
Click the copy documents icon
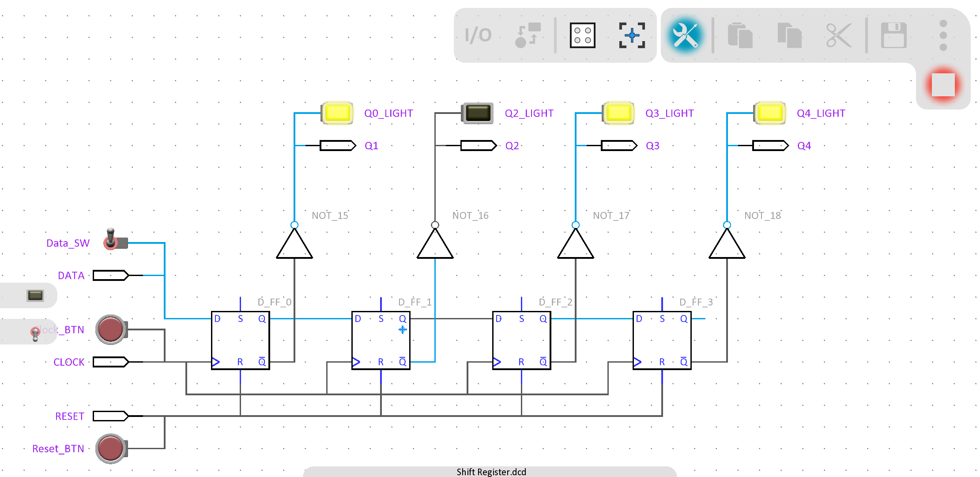coord(789,35)
